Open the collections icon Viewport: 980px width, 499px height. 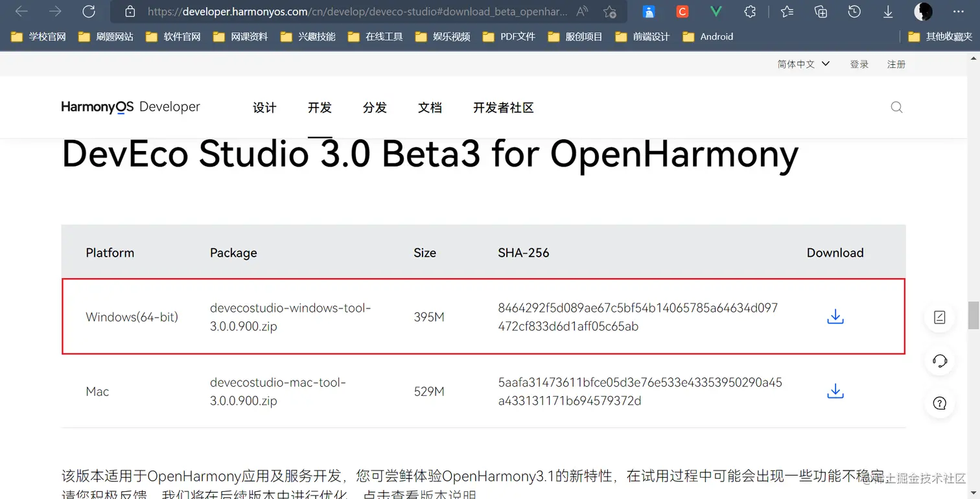pos(821,11)
